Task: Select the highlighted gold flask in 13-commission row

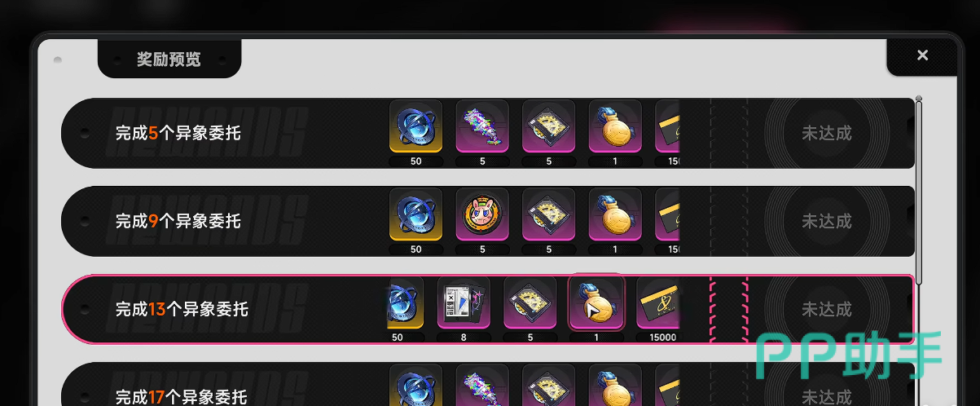Action: point(596,302)
